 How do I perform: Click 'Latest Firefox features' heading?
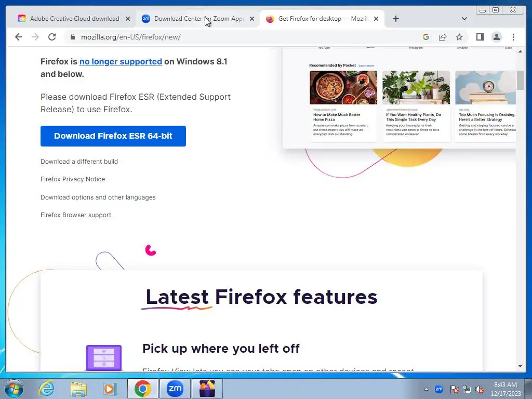(x=261, y=297)
